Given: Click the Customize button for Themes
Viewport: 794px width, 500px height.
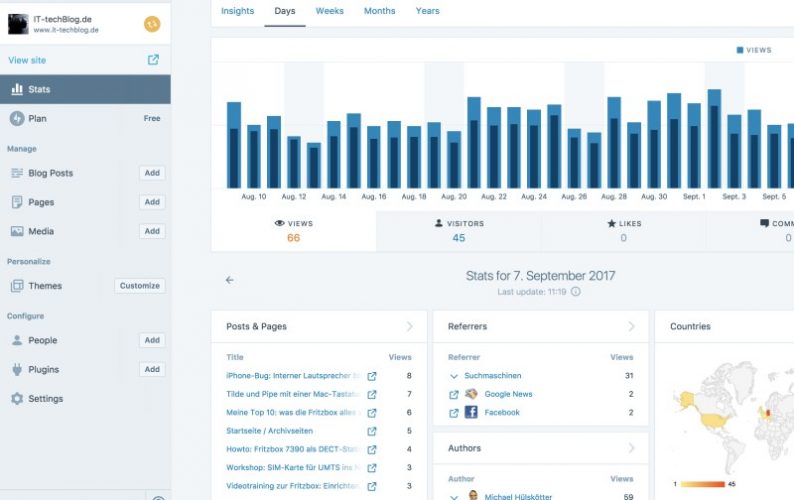Looking at the screenshot, I should point(140,286).
